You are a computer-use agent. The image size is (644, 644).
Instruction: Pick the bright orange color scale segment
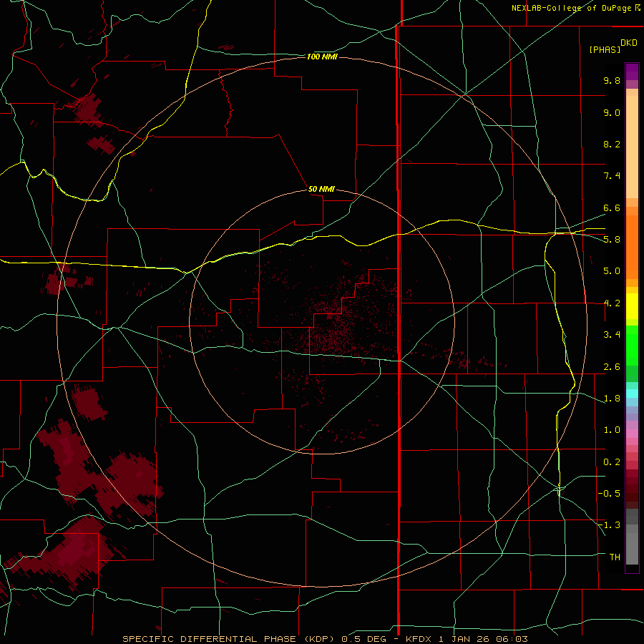click(632, 248)
